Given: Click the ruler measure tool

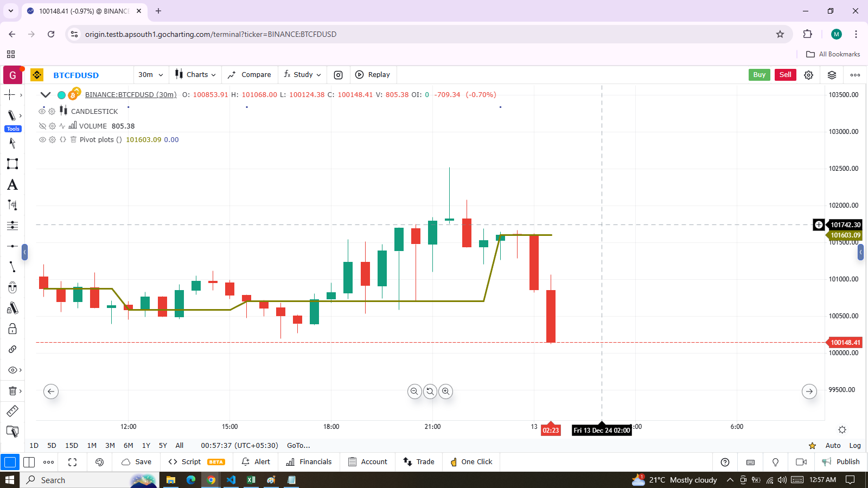Looking at the screenshot, I should pyautogui.click(x=12, y=411).
